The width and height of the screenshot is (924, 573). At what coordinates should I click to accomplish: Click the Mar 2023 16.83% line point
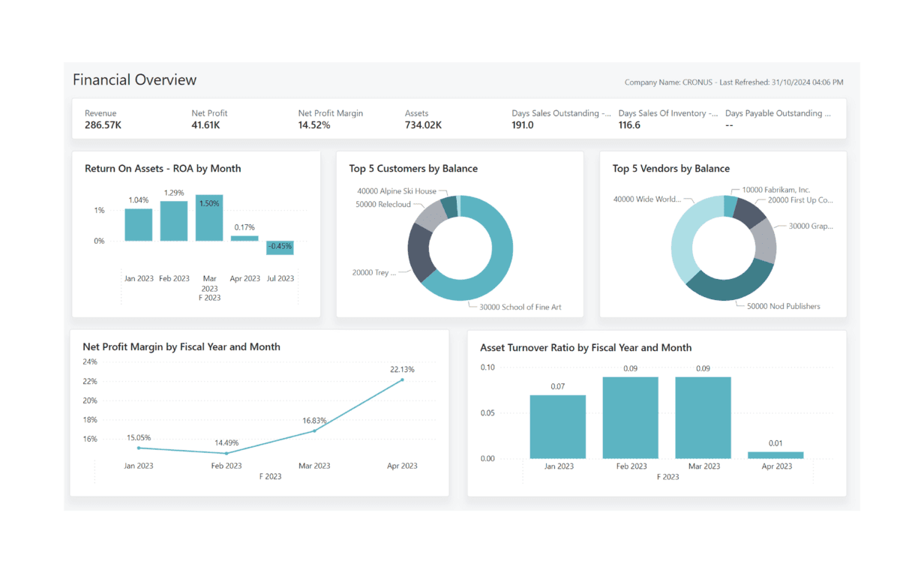[314, 430]
